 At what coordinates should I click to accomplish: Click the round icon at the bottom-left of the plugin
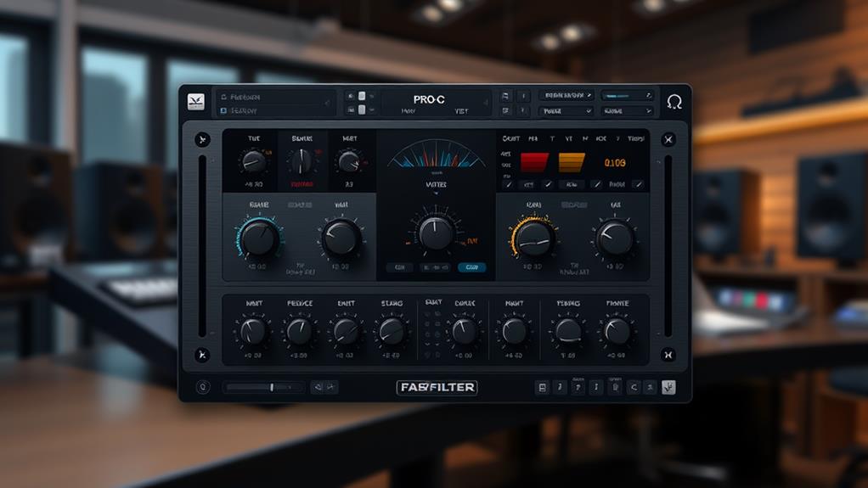[x=203, y=387]
